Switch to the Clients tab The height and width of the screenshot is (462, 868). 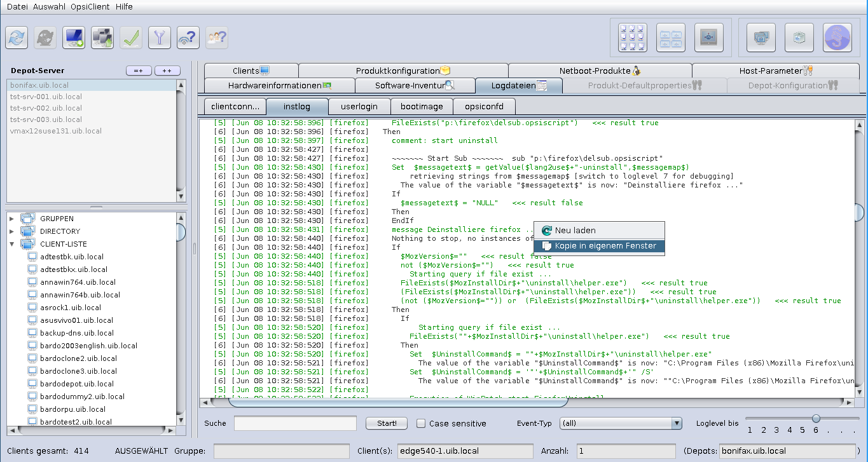[x=251, y=71]
